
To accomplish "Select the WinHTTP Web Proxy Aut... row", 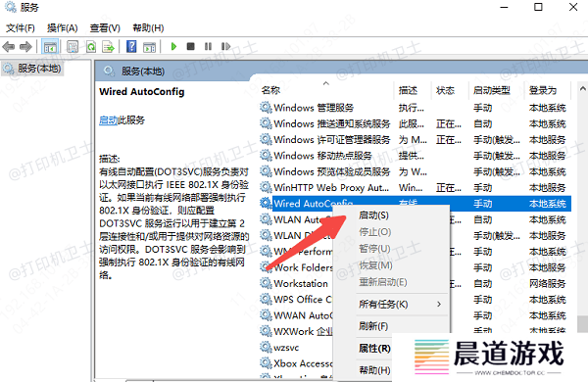I will click(x=416, y=187).
